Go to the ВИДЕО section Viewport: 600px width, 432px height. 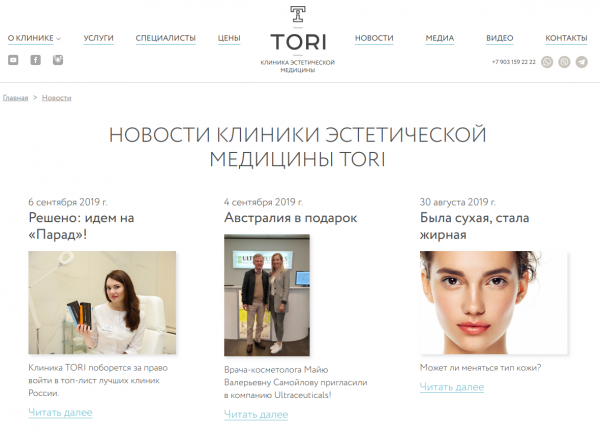point(500,38)
